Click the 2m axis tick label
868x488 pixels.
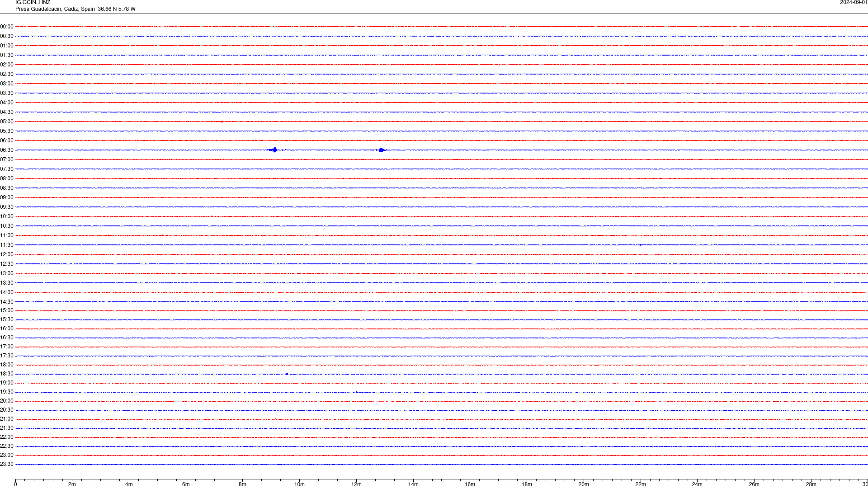coord(72,484)
